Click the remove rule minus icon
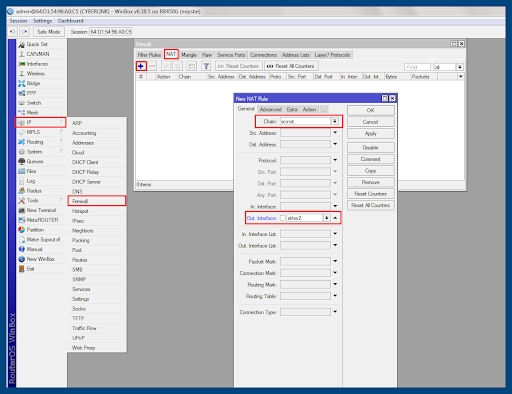Image resolution: width=512 pixels, height=394 pixels. click(152, 66)
